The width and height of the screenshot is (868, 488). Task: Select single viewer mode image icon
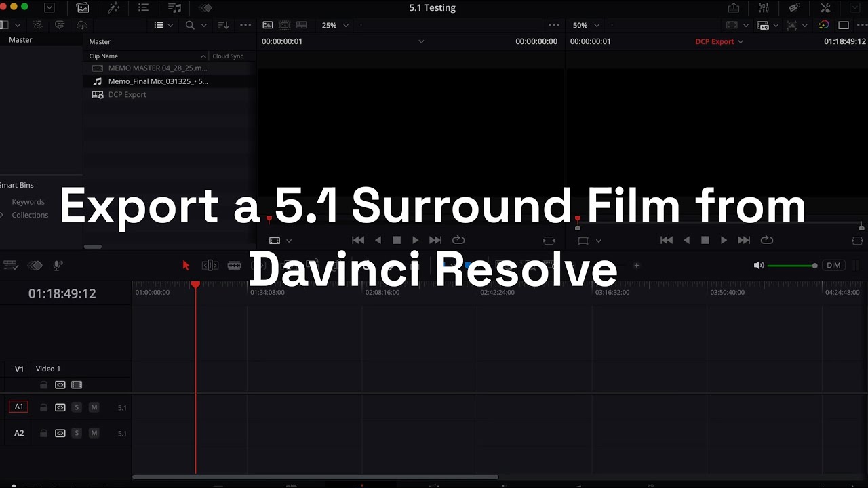[268, 25]
